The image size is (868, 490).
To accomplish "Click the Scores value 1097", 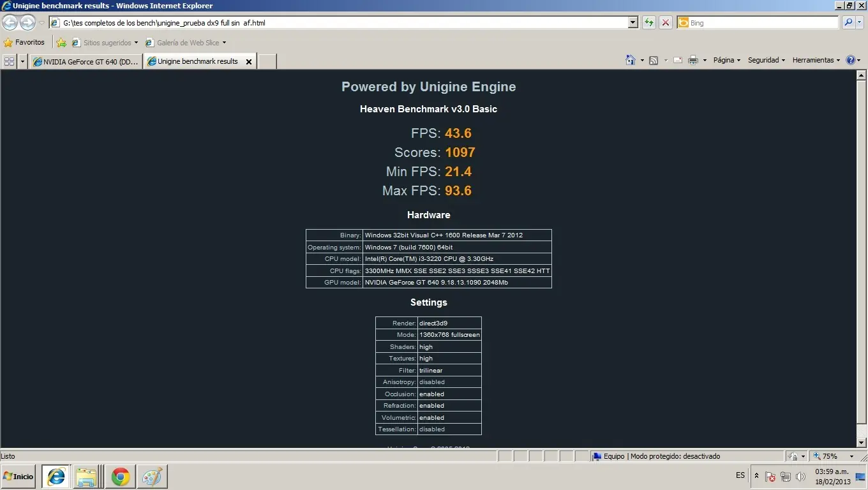I will (x=460, y=152).
